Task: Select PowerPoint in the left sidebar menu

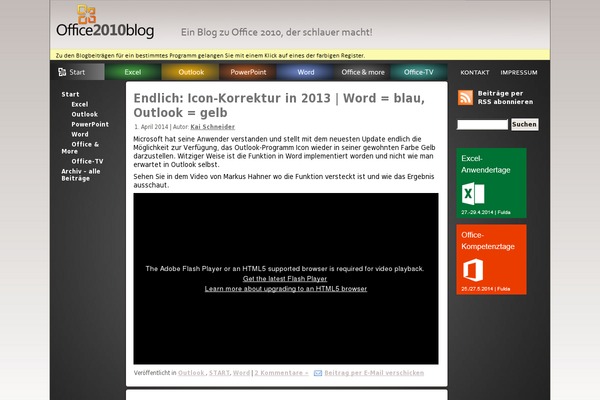Action: (90, 124)
